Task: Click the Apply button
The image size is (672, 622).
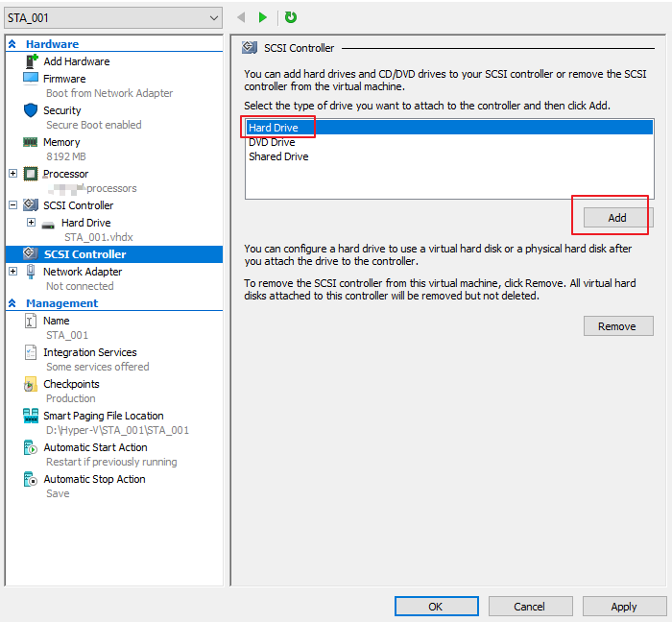Action: coord(623,606)
